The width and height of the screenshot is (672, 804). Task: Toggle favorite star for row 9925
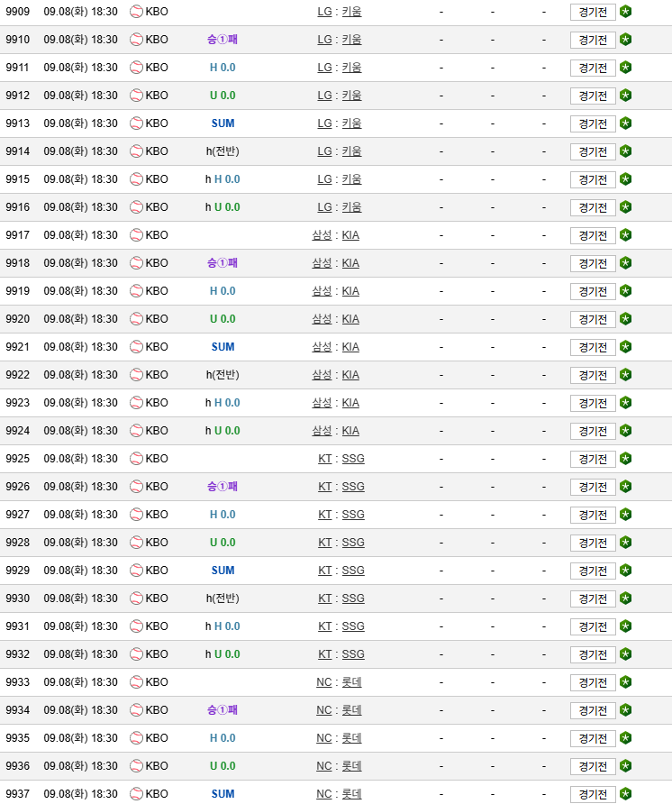pyautogui.click(x=625, y=459)
